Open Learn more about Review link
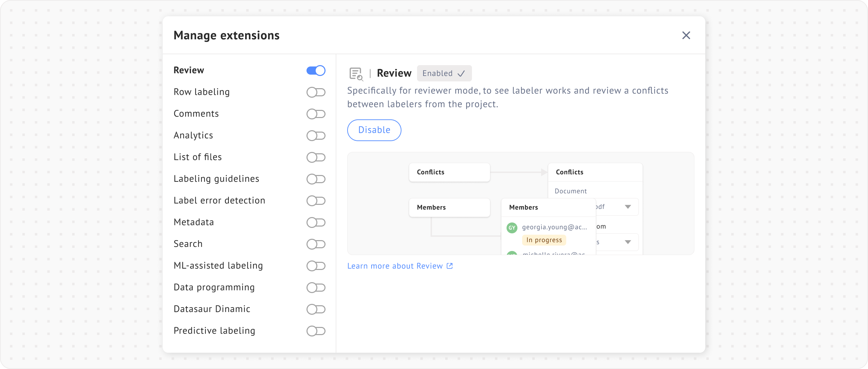This screenshot has width=868, height=369. click(x=395, y=266)
